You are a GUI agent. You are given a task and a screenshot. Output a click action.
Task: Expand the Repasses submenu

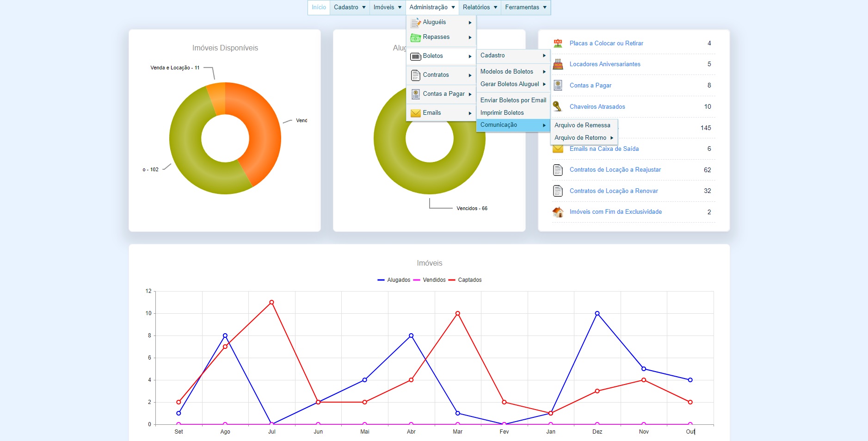pos(441,37)
